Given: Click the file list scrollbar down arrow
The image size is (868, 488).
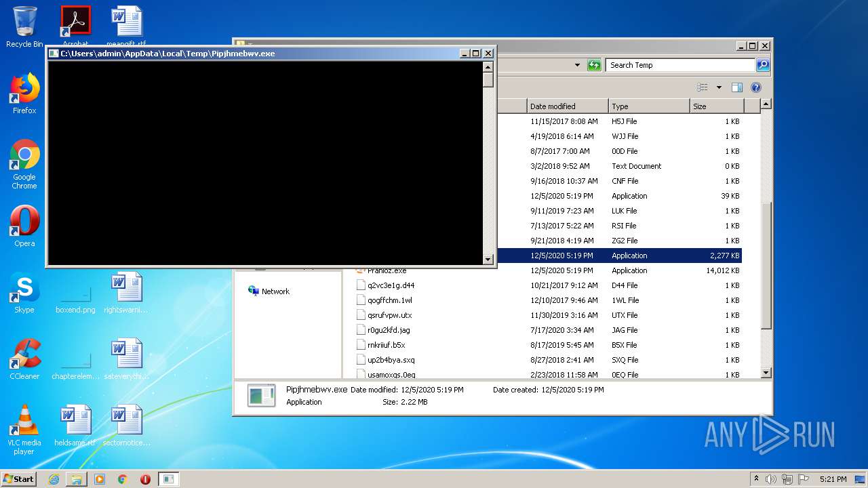Looking at the screenshot, I should (766, 373).
